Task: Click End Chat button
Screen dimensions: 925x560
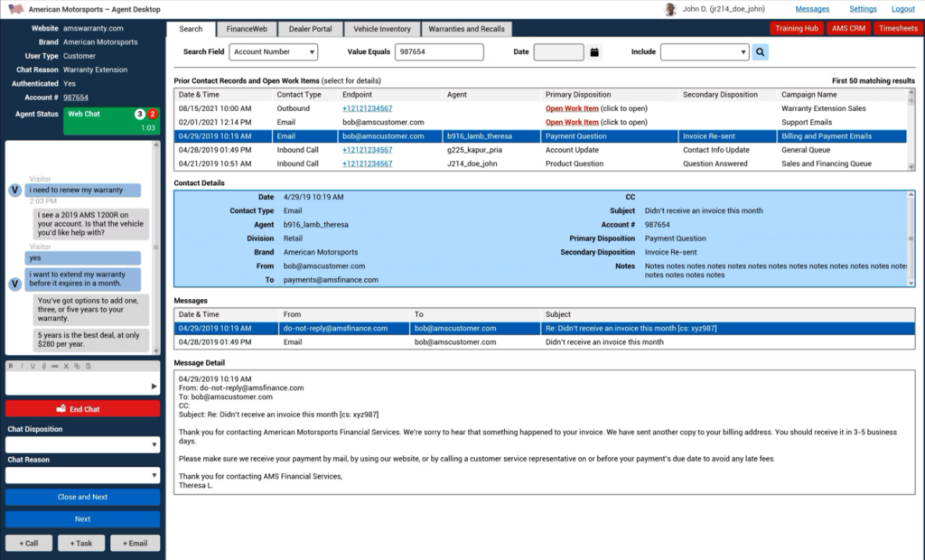Action: tap(82, 409)
